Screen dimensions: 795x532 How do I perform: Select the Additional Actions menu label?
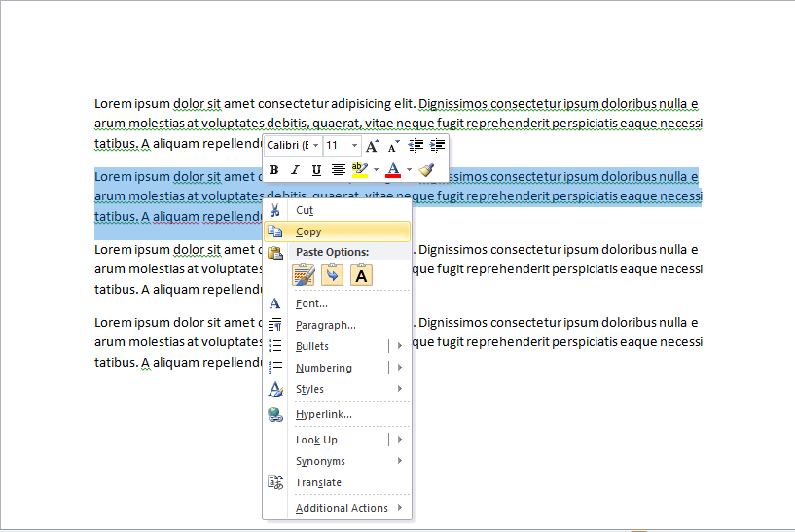pyautogui.click(x=342, y=508)
